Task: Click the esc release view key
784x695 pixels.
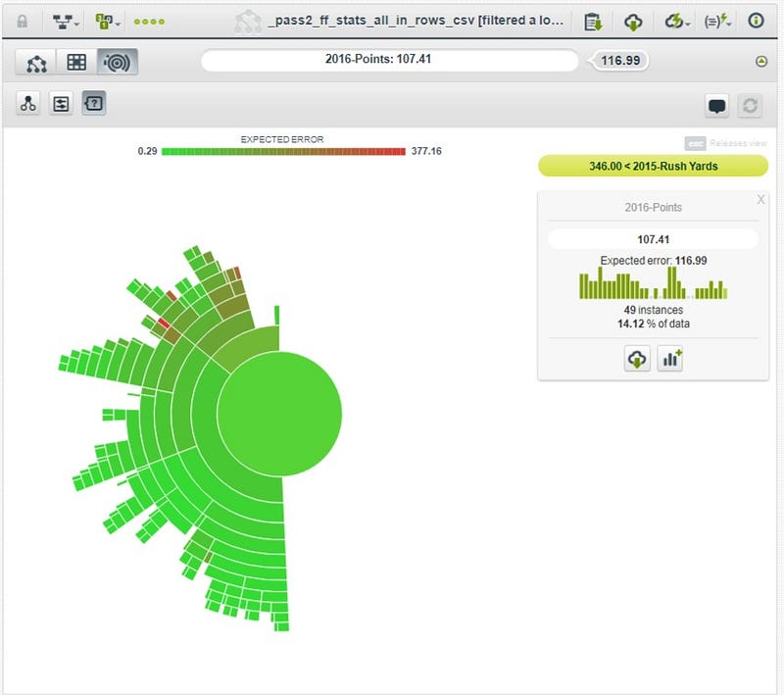Action: point(695,143)
